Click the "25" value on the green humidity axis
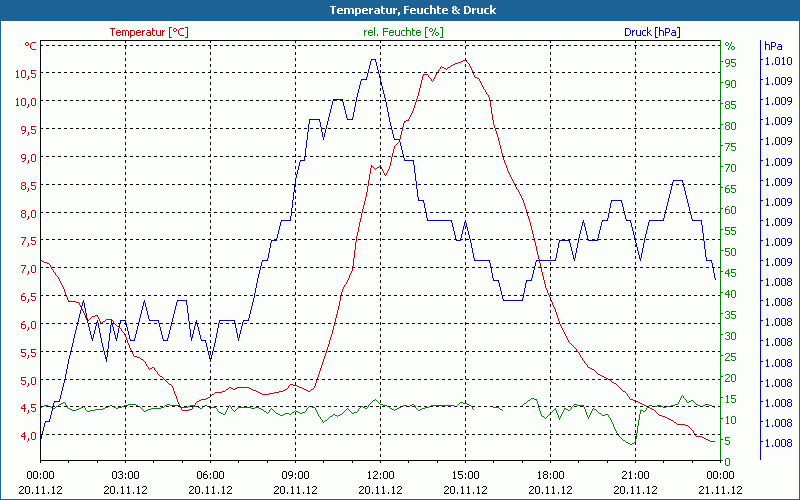 click(x=731, y=358)
